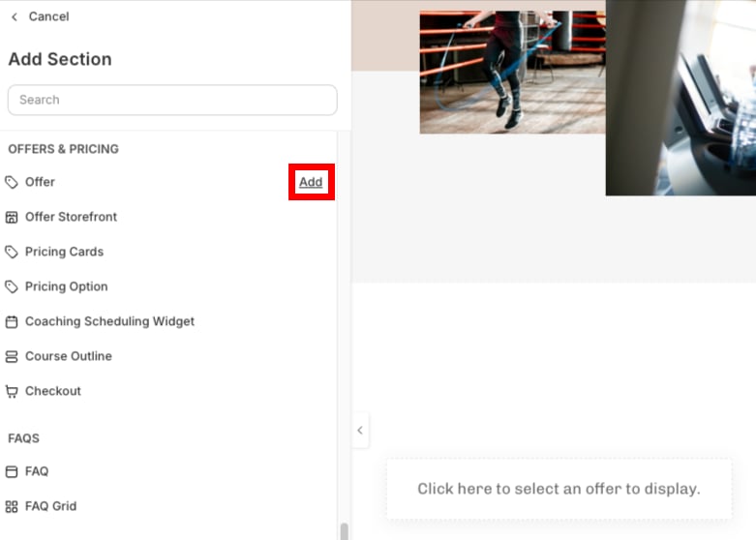Viewport: 756px width, 540px height.
Task: Click the tag icon beside Offer
Action: click(x=12, y=182)
